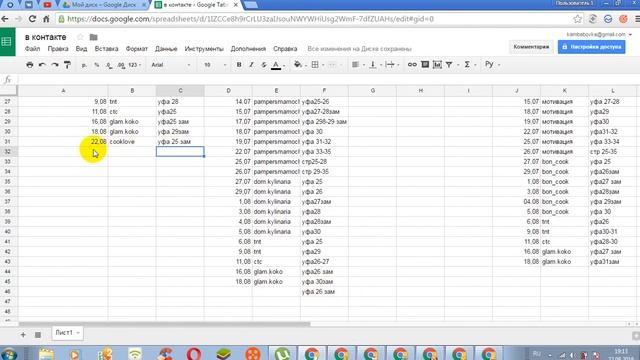The image size is (640, 360).
Task: Toggle strikethrough formatting
Action: (264, 64)
